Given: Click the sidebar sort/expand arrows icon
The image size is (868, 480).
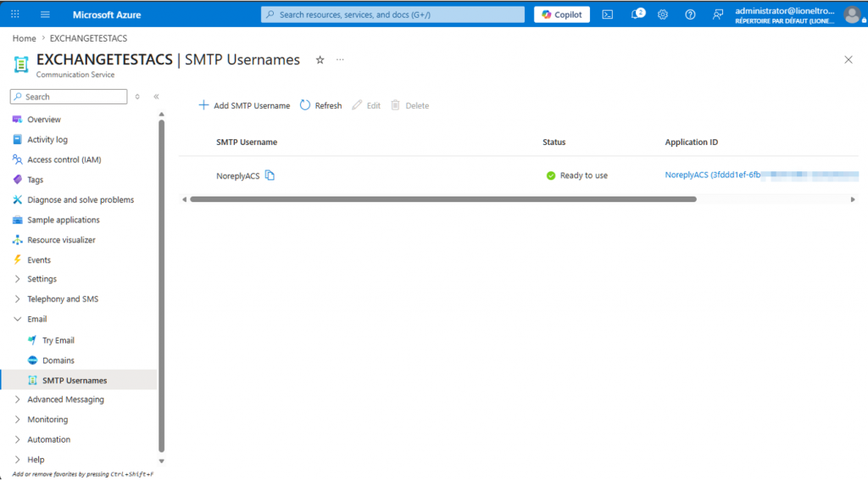Looking at the screenshot, I should [x=137, y=97].
